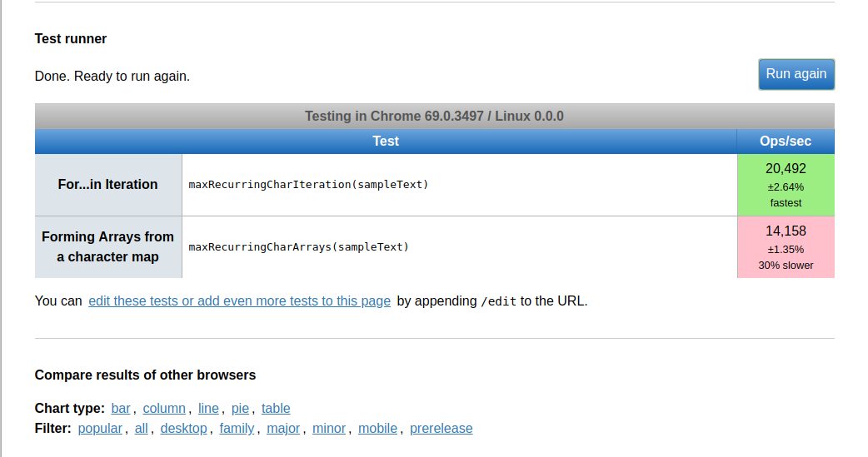Screen dimensions: 868x457
Task: Click the maxRecurringCharIteration test code
Action: (x=308, y=185)
